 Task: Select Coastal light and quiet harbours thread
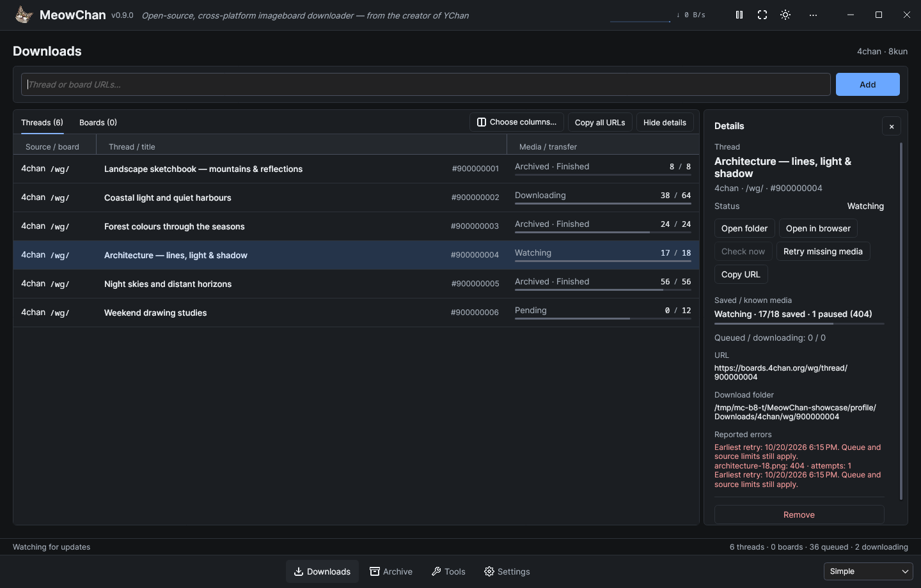[356, 197]
